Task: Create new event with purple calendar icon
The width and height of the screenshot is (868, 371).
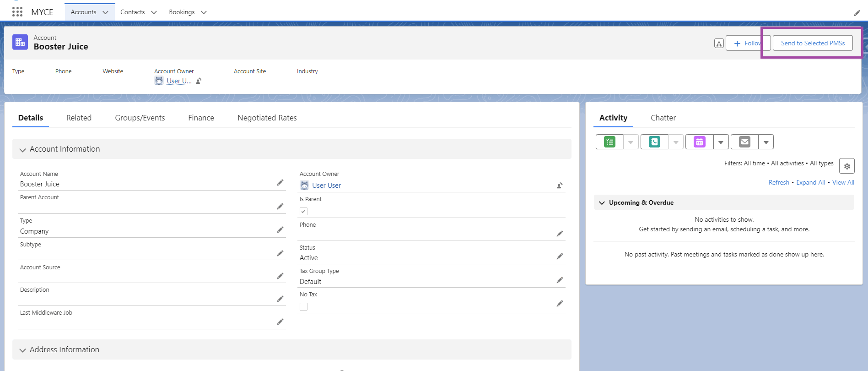Action: (x=699, y=142)
